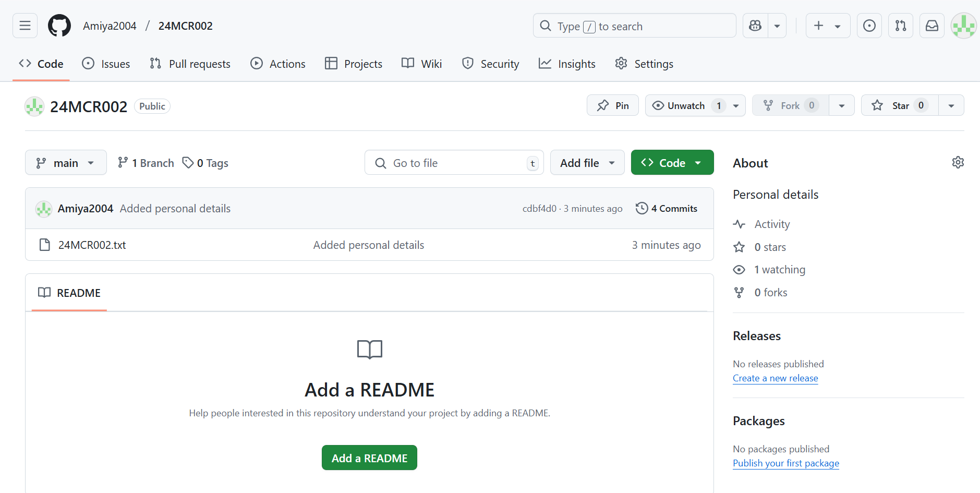Open the file 24MCR002.txt
The width and height of the screenshot is (980, 493).
92,245
